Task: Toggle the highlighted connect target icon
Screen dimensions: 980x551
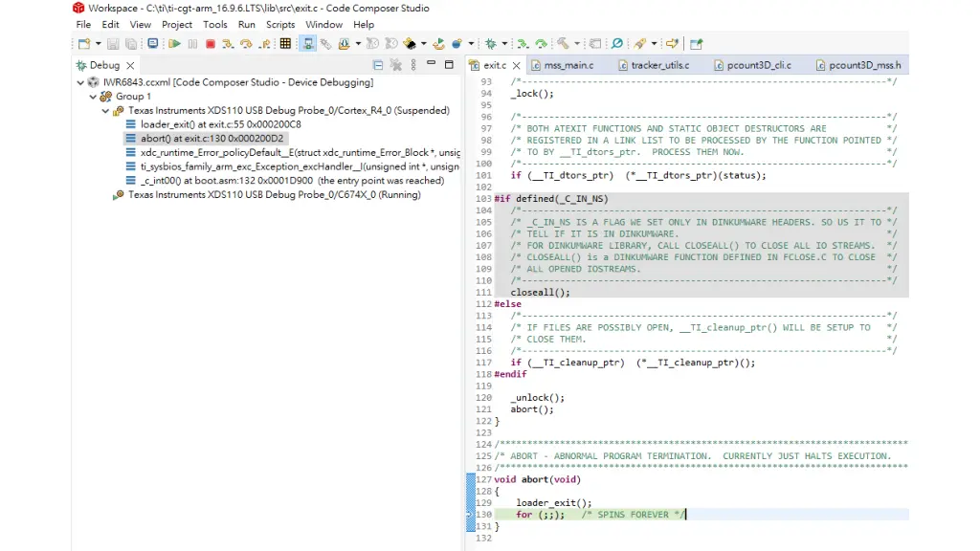Action: point(308,44)
